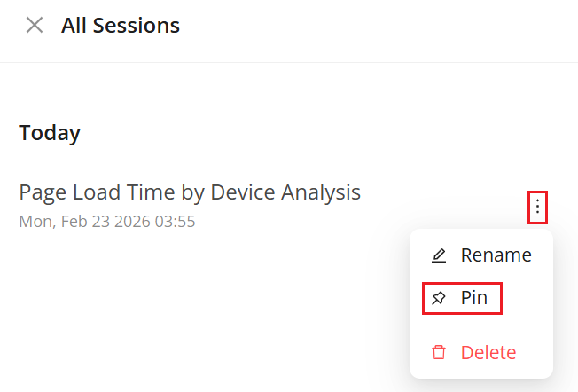578x392 pixels.
Task: Click the 03:55 time in session row
Action: tap(176, 221)
